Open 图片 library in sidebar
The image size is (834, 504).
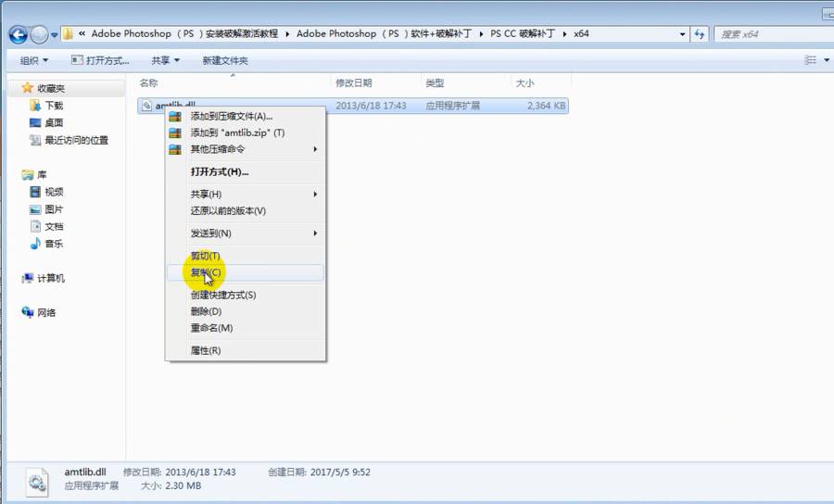tap(47, 209)
